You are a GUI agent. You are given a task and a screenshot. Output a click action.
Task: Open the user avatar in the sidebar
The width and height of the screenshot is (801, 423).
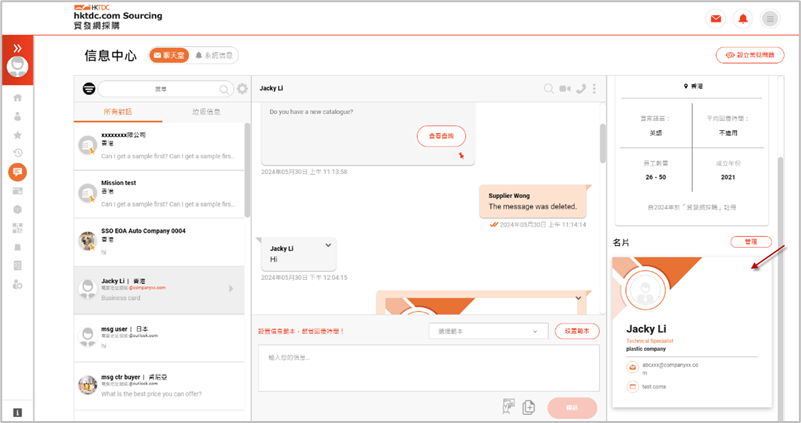17,66
